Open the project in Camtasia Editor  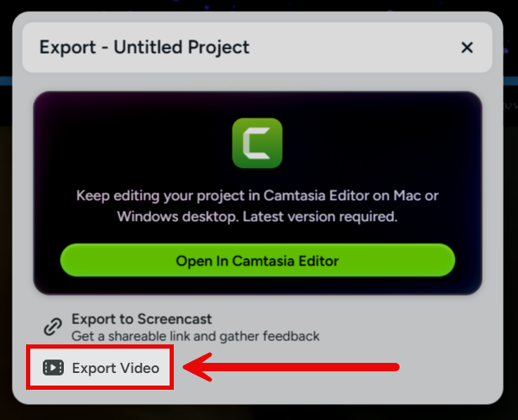click(258, 260)
